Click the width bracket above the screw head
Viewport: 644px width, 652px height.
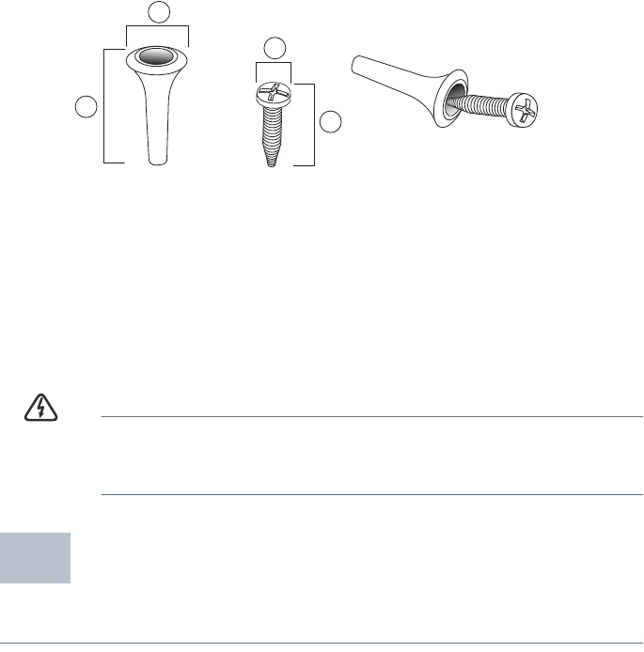(x=274, y=72)
